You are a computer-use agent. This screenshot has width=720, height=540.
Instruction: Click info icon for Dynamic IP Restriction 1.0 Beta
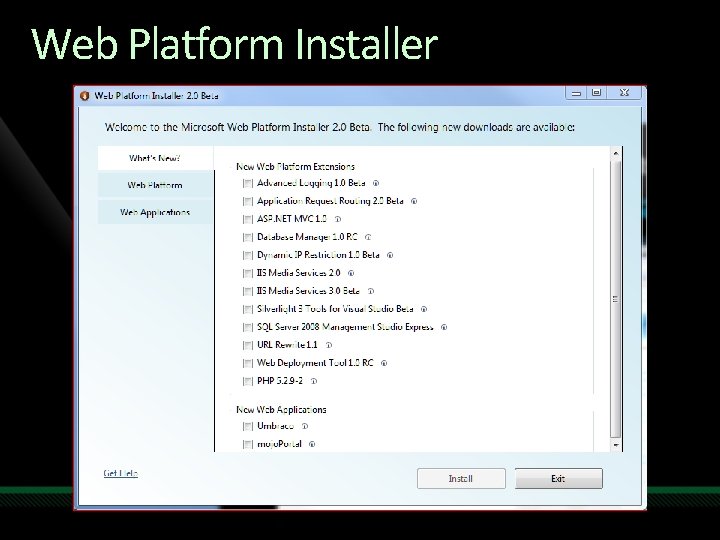click(390, 255)
